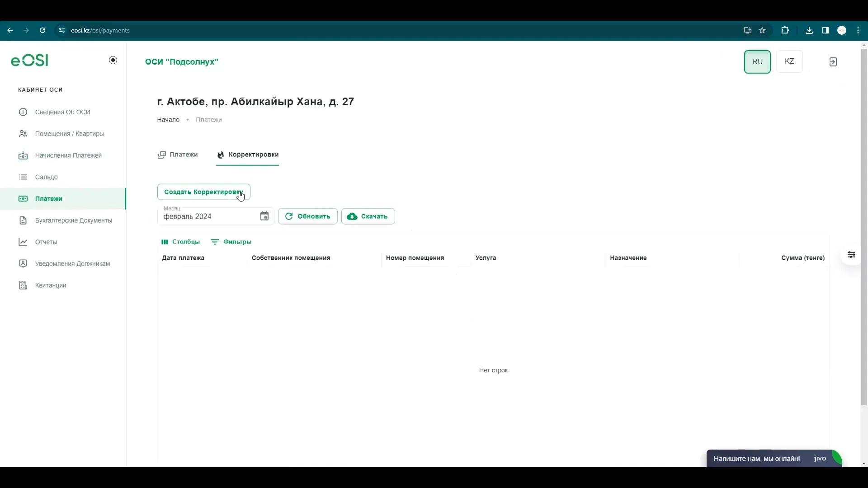Viewport: 868px width, 488px height.
Task: Open Квитанции section
Action: click(63, 286)
